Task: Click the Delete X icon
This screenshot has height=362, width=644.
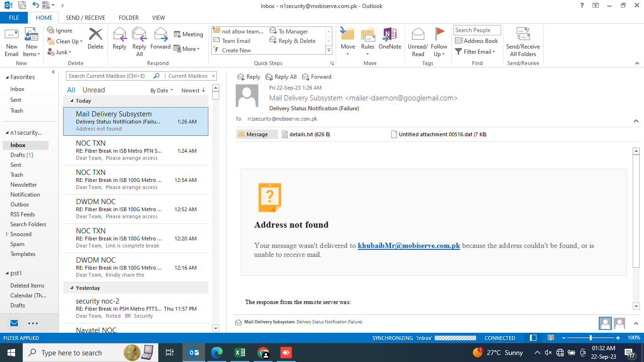Action: point(96,35)
